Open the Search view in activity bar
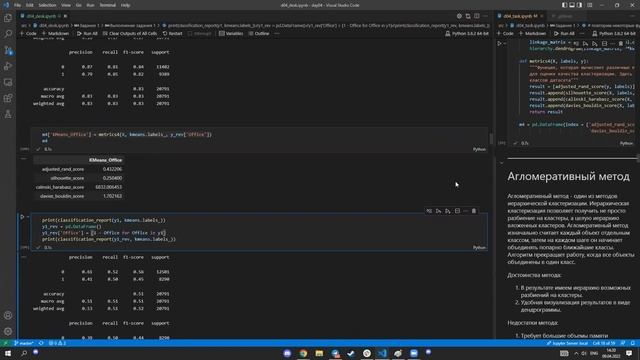This screenshot has height=360, width=640. pyautogui.click(x=8, y=34)
